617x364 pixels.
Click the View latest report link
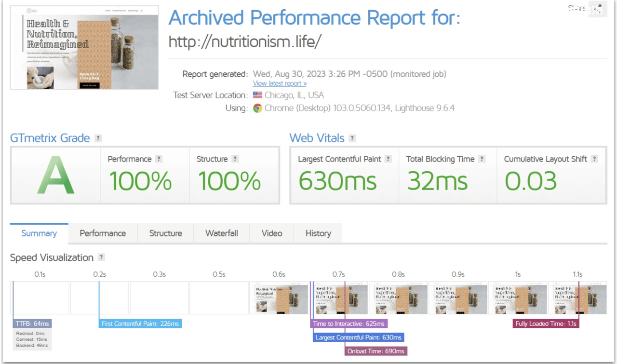(x=280, y=83)
